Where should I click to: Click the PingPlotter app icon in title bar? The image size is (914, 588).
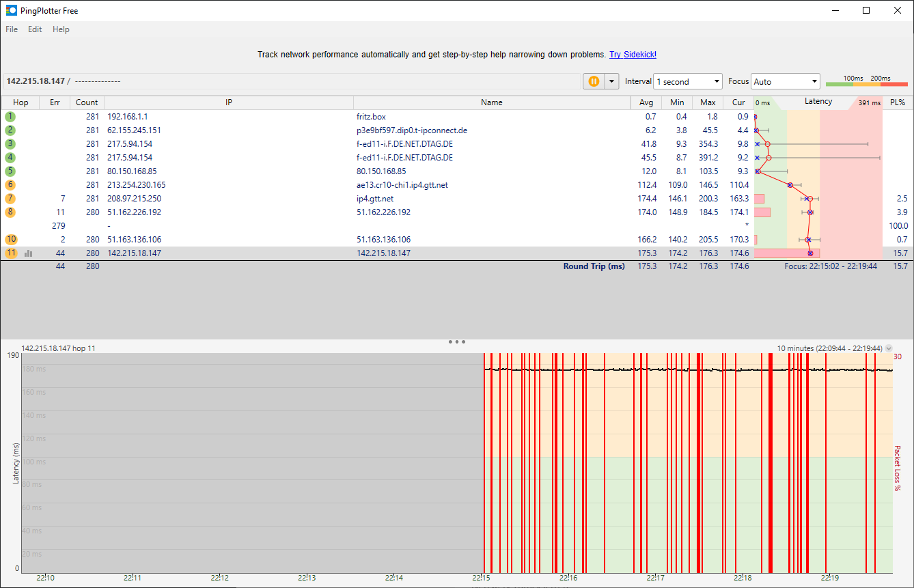(x=12, y=10)
